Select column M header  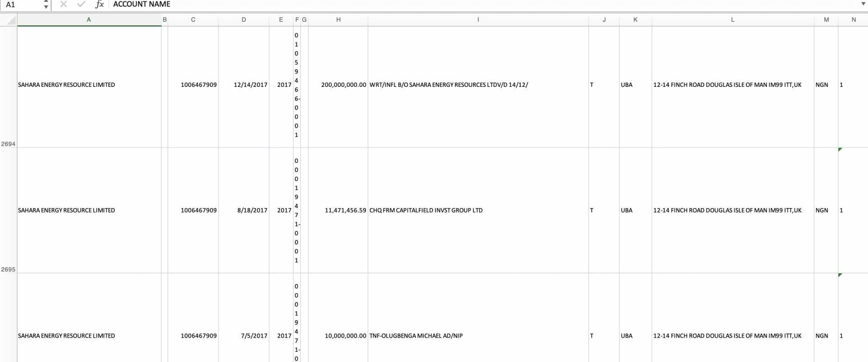coord(826,20)
